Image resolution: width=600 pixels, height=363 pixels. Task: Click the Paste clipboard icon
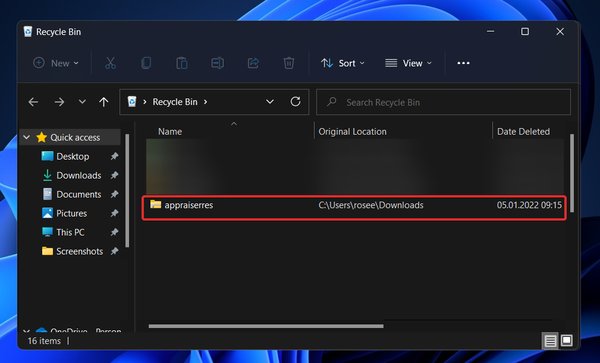point(182,63)
